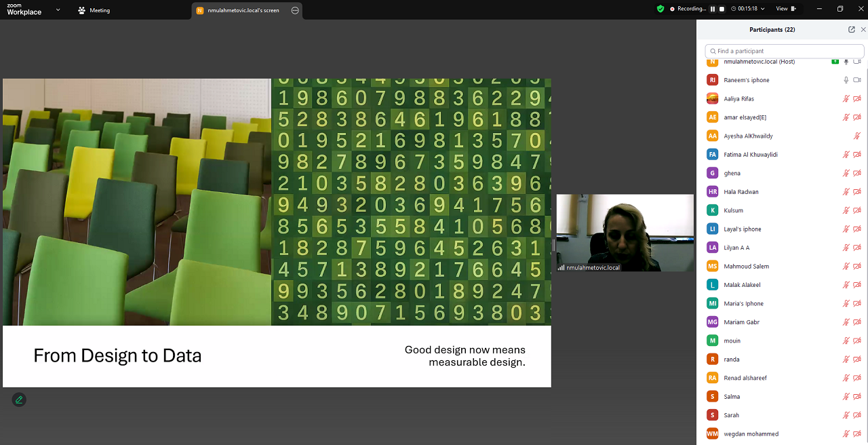Open the annotation pencil tool

coord(19,400)
